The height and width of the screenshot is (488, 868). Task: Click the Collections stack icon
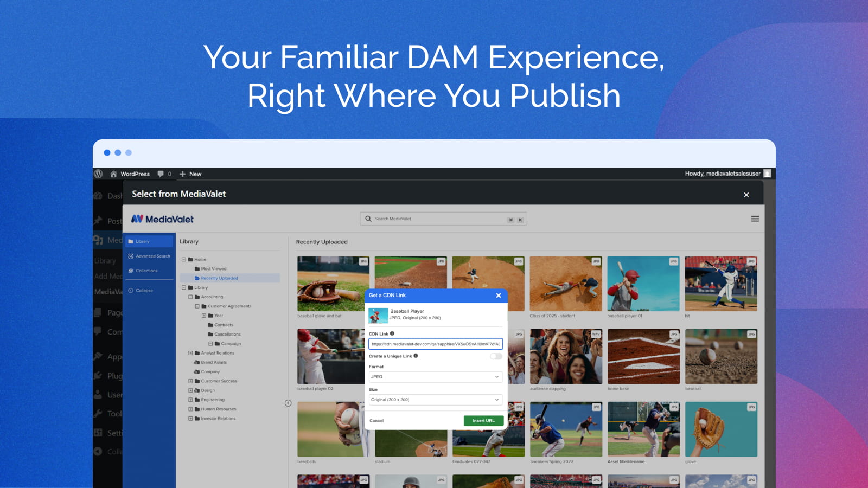tap(131, 271)
